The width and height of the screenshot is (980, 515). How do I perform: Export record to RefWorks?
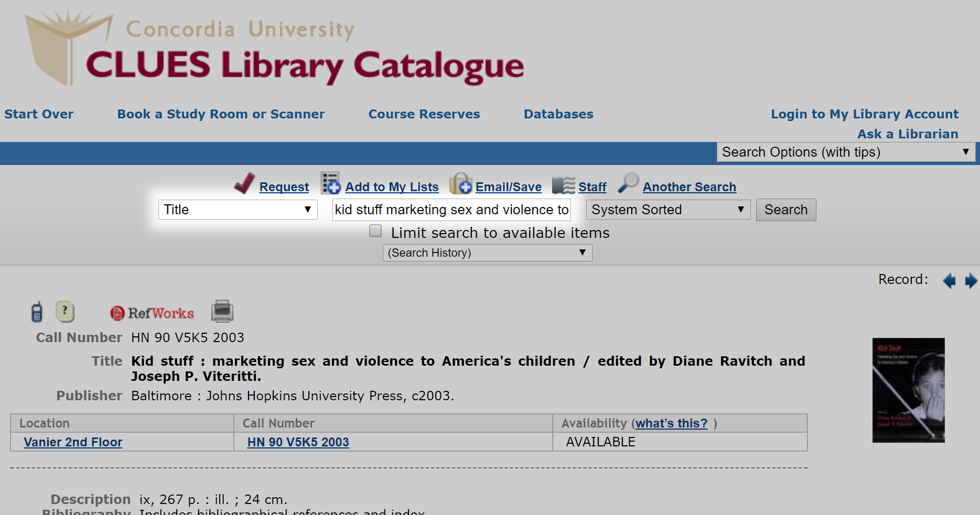(152, 313)
